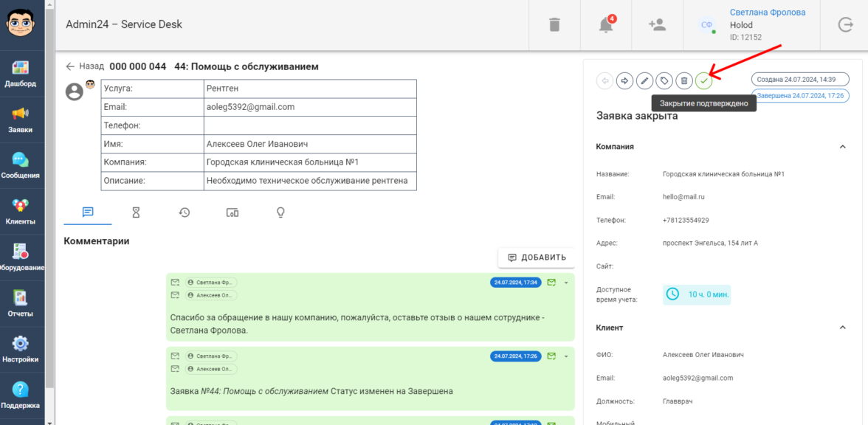The image size is (868, 425).
Task: Open dropdown arrow on the 17:26 comment
Action: click(x=566, y=356)
